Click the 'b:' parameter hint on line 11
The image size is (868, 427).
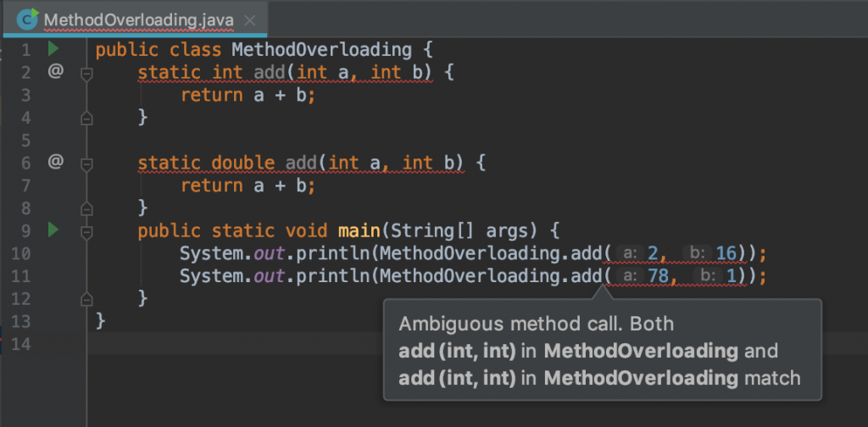pyautogui.click(x=709, y=276)
